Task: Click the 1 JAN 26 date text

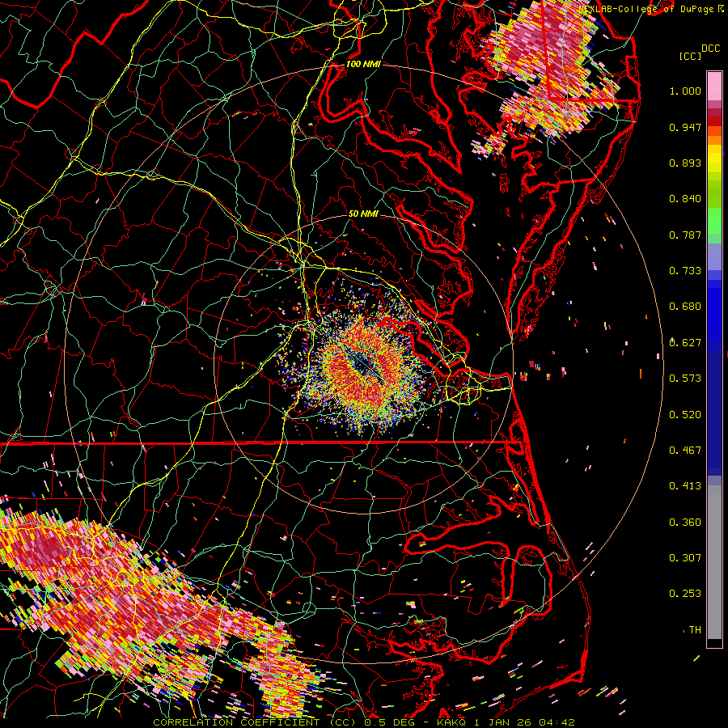Action: coord(502,722)
